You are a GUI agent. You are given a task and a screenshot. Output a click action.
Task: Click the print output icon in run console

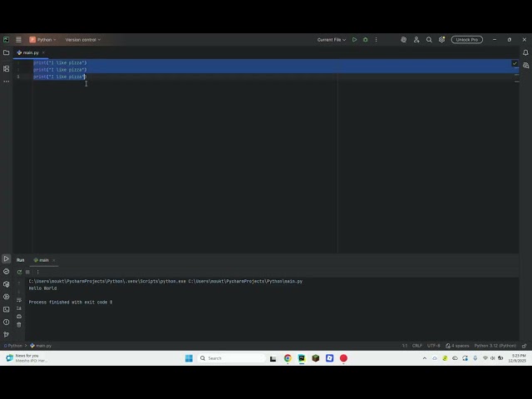[19, 316]
